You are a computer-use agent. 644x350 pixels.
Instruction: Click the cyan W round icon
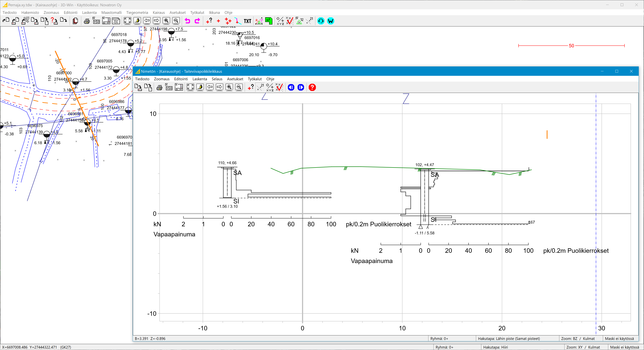point(330,21)
